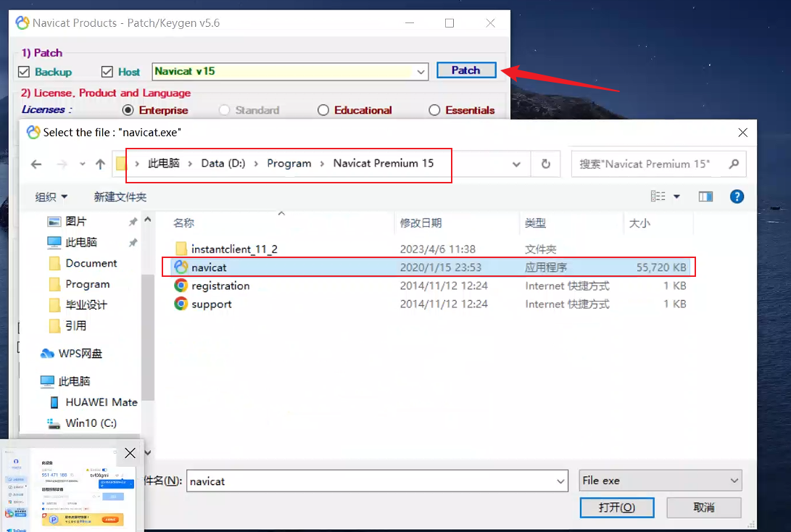Select pinned 此电脑 in quick access
The image size is (791, 532).
click(x=80, y=243)
